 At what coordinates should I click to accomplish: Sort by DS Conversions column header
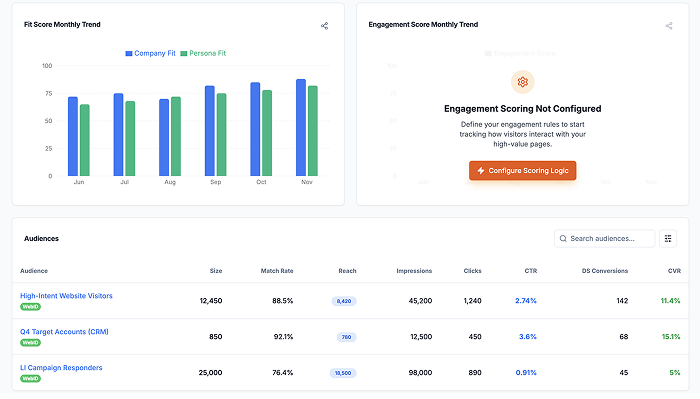point(605,271)
